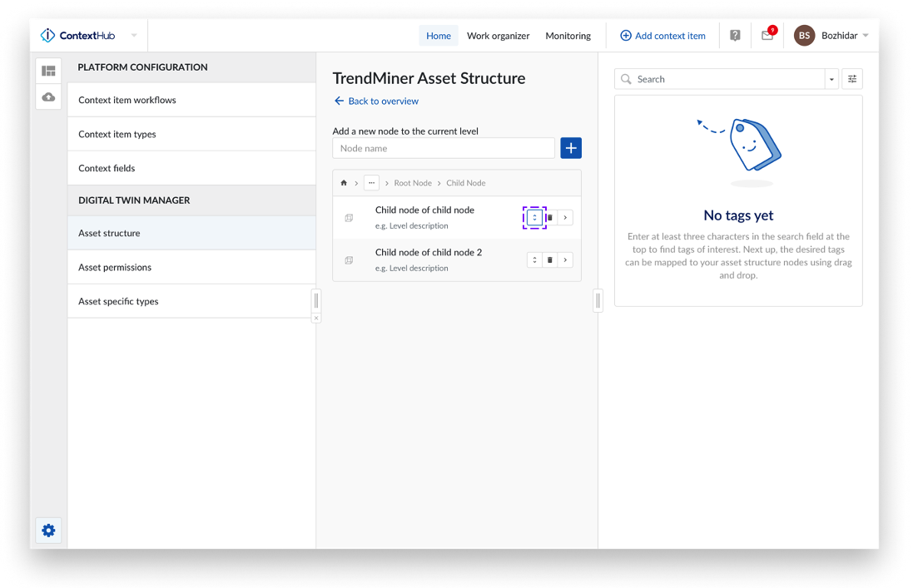Image resolution: width=918 pixels, height=588 pixels.
Task: Click trash icon for first child node
Action: 549,218
